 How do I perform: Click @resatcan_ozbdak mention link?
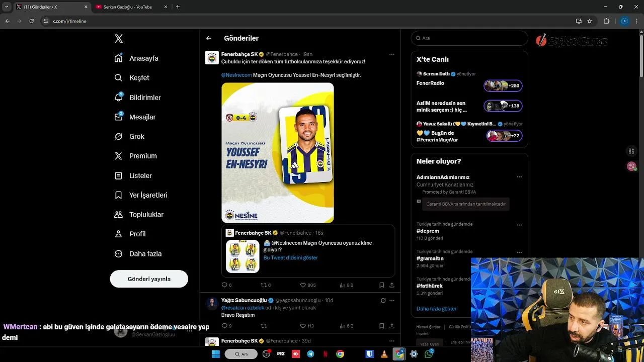243,308
